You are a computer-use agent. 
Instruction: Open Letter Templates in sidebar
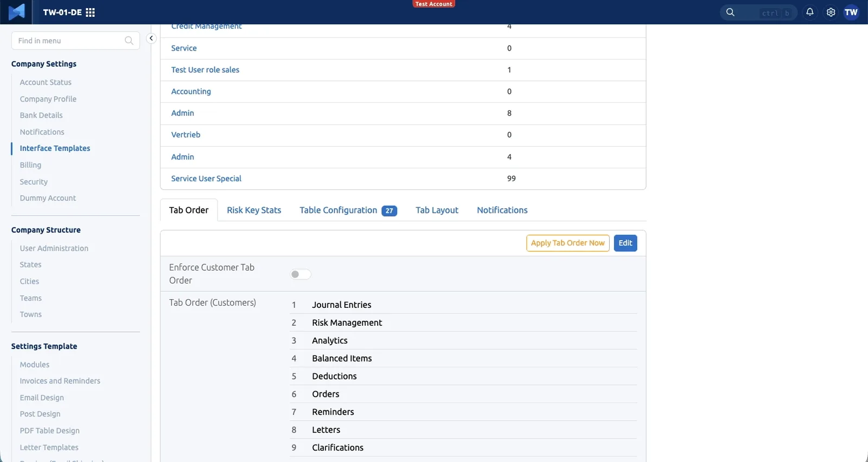click(x=49, y=447)
